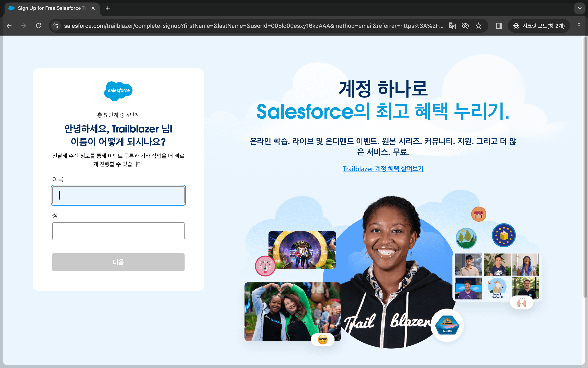The image size is (588, 368).
Task: Click the blue stars ballot badge icon
Action: click(504, 235)
